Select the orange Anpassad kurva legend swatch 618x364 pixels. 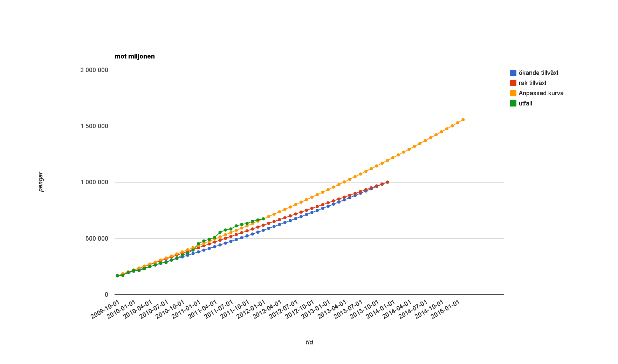click(513, 93)
